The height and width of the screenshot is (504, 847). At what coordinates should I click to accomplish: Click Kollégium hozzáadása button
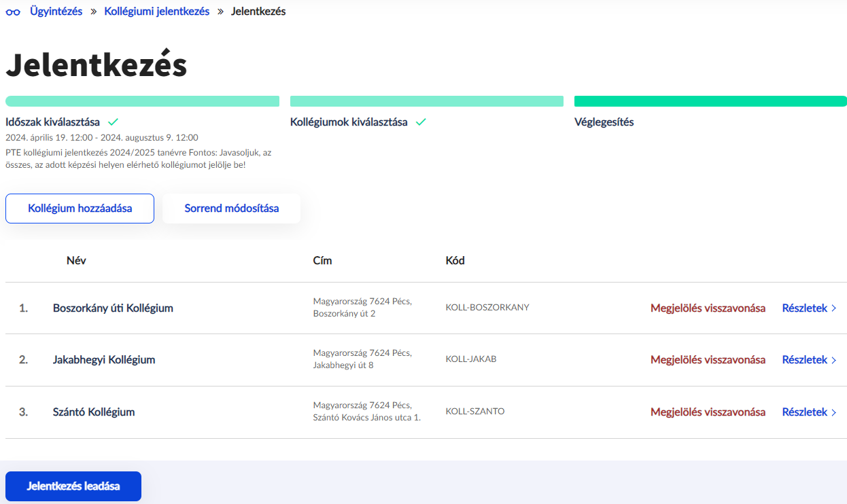(80, 209)
